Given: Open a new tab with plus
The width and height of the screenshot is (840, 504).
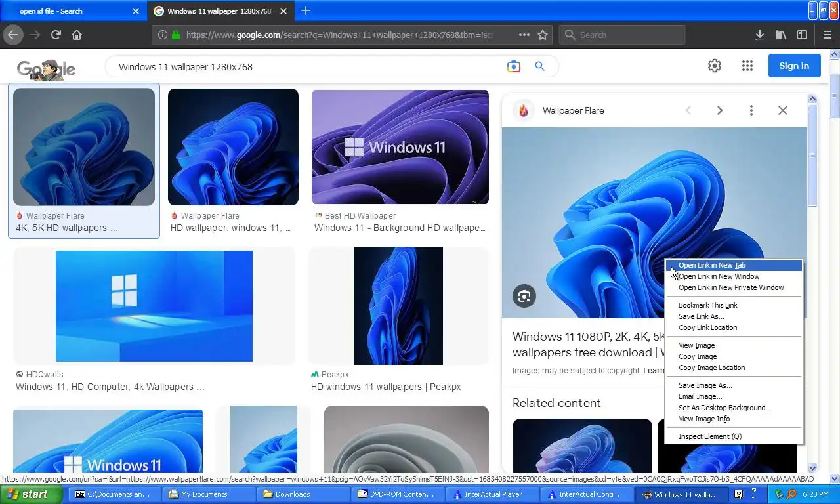Looking at the screenshot, I should point(305,10).
